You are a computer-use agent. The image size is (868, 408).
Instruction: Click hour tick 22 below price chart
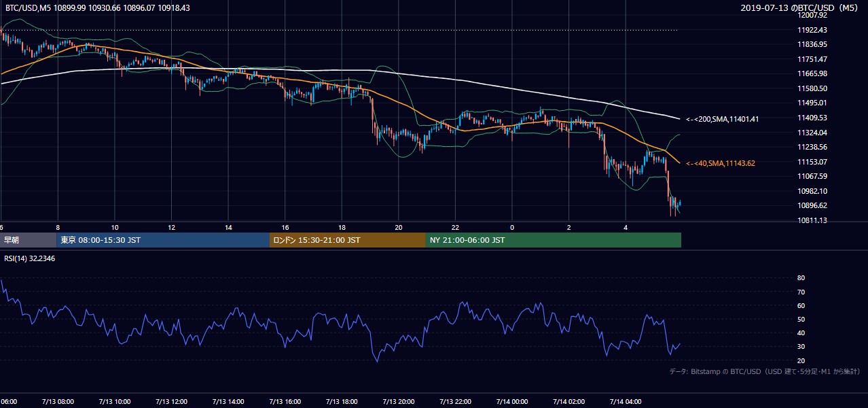[x=455, y=227]
